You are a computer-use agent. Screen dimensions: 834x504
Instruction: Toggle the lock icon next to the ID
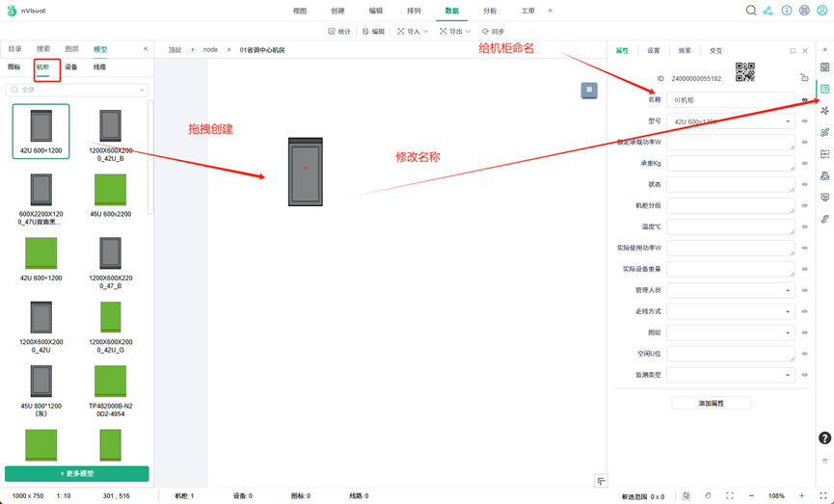[x=804, y=78]
